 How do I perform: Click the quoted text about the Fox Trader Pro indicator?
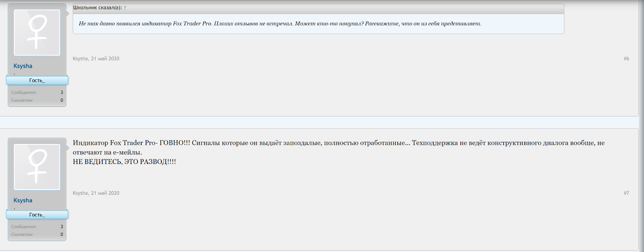click(280, 24)
